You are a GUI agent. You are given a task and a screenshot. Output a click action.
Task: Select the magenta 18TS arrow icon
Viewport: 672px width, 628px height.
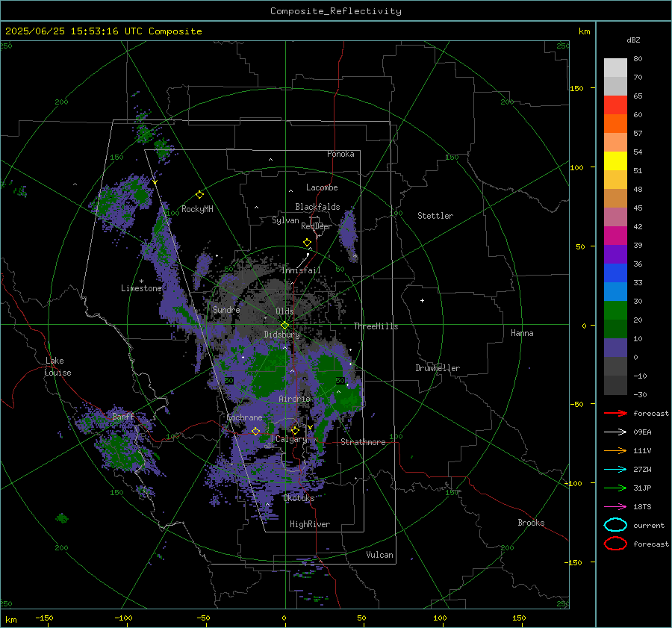click(x=615, y=507)
